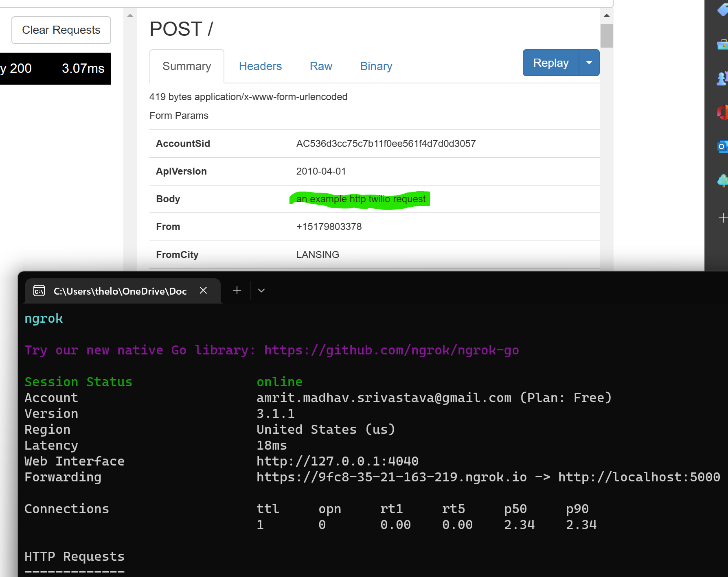Click the Replay button

coord(551,63)
